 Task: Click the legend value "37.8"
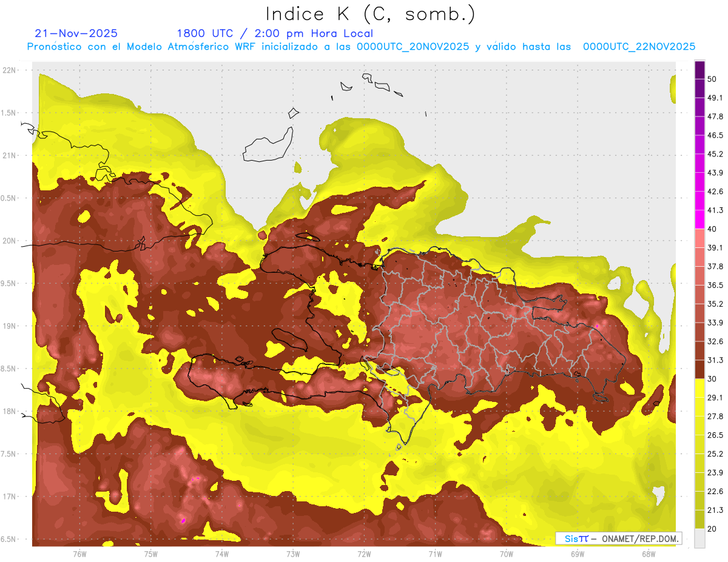coord(715,266)
